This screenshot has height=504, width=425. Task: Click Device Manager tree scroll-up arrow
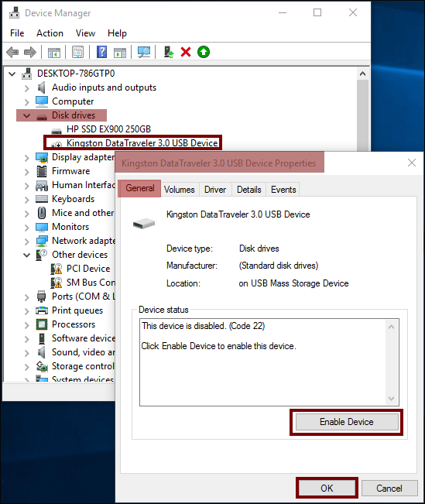(362, 74)
